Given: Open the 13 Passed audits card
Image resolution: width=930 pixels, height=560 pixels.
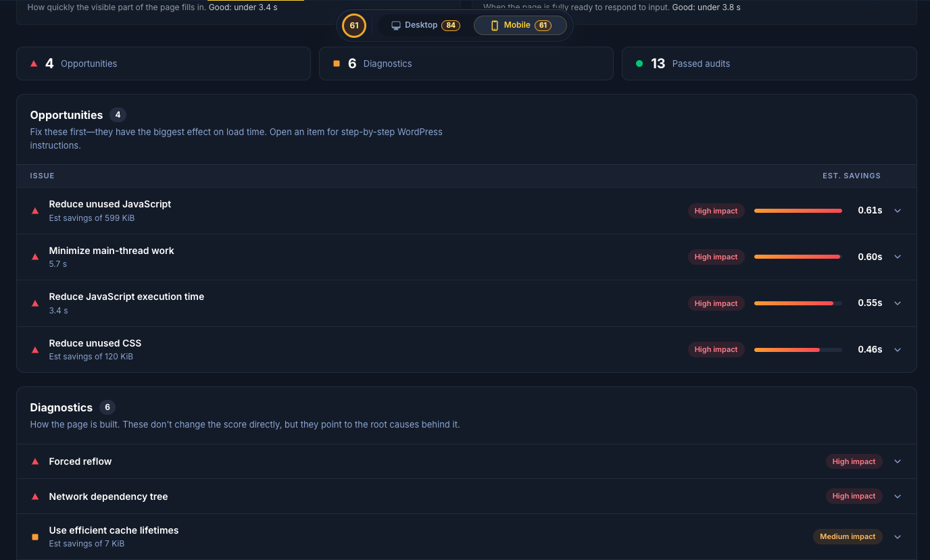Looking at the screenshot, I should pyautogui.click(x=769, y=63).
